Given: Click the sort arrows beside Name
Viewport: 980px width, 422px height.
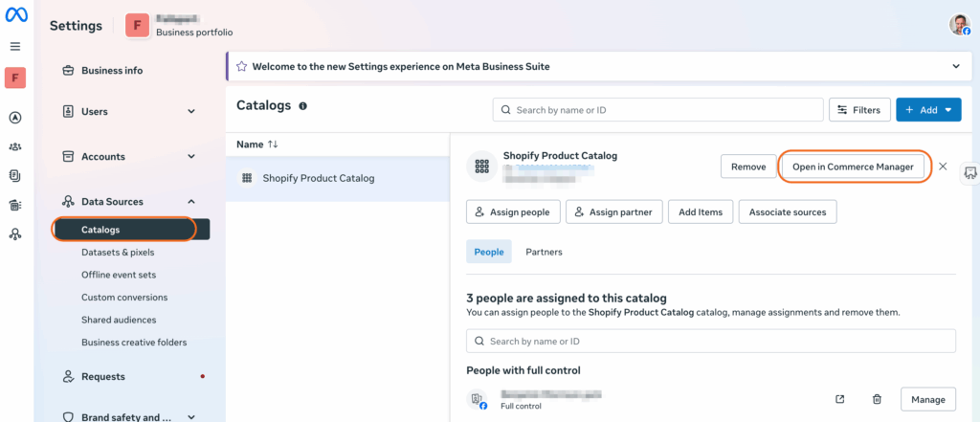Looking at the screenshot, I should click(x=273, y=144).
